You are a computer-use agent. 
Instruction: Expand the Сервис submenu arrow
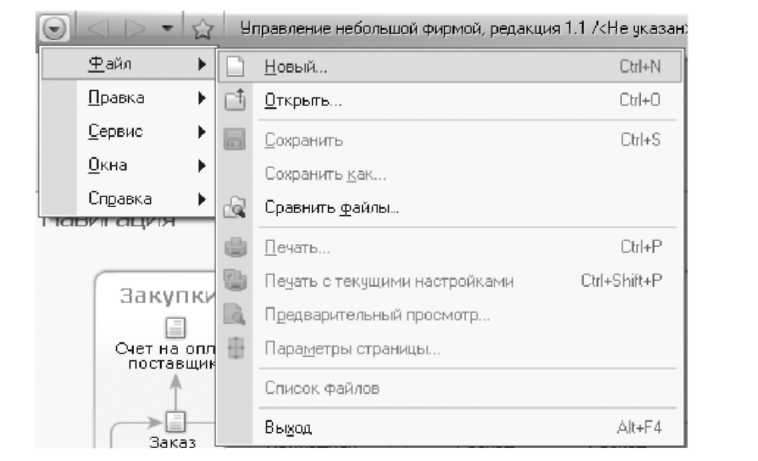coord(202,132)
